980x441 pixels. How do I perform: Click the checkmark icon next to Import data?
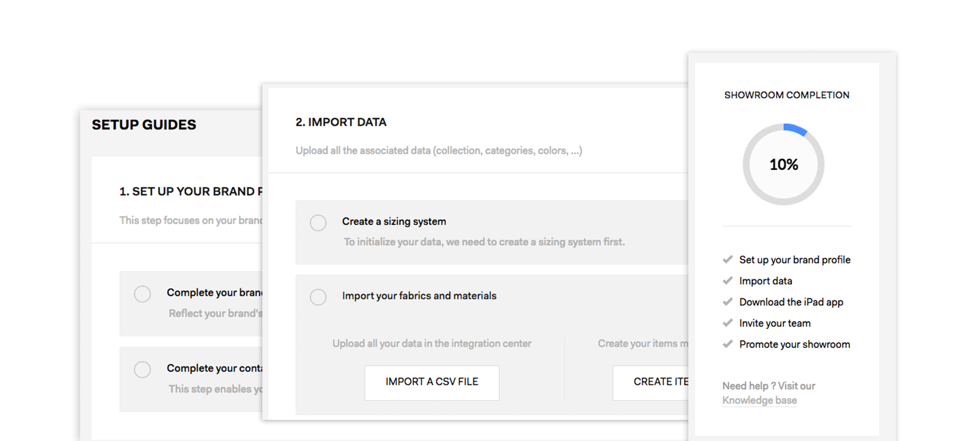(727, 281)
